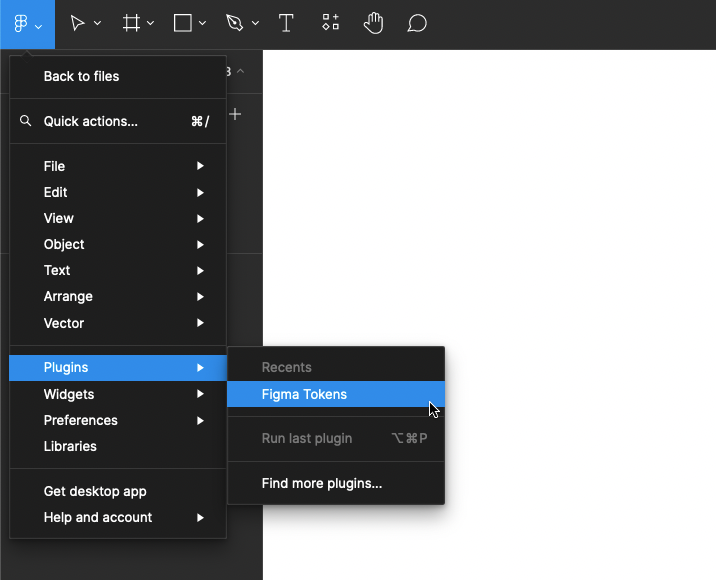Open Pen tool options chevron

[x=255, y=23]
